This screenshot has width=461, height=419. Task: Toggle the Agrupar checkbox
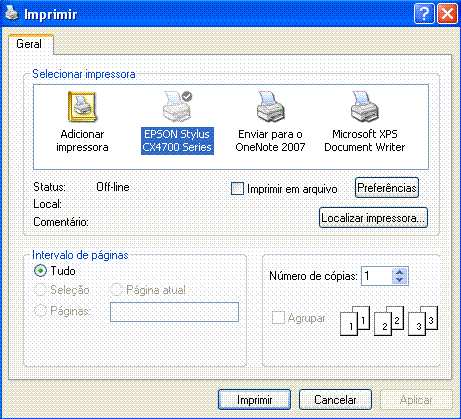pos(278,318)
